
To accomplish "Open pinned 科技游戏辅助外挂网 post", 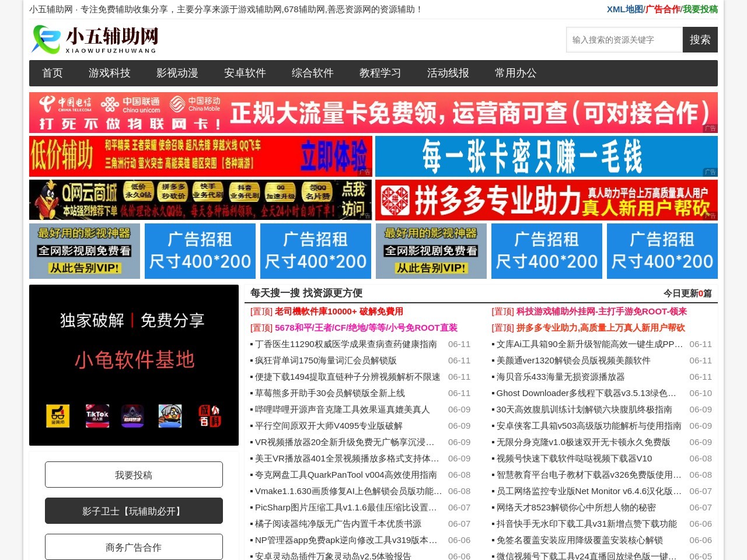I will (601, 311).
